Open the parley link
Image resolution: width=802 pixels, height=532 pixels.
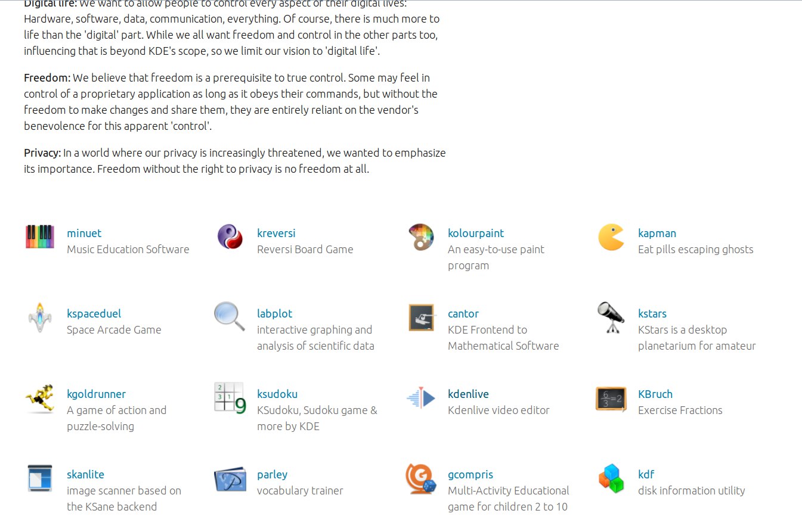pyautogui.click(x=273, y=474)
